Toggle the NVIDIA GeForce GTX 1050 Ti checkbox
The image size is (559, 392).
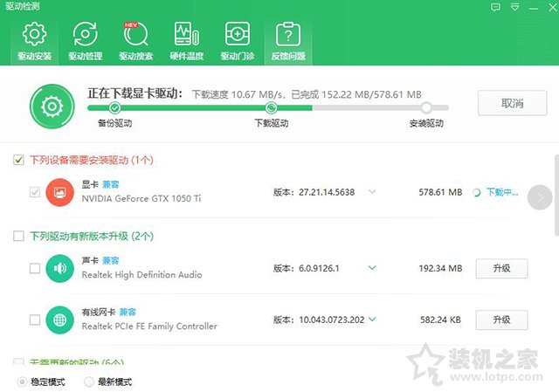point(35,192)
